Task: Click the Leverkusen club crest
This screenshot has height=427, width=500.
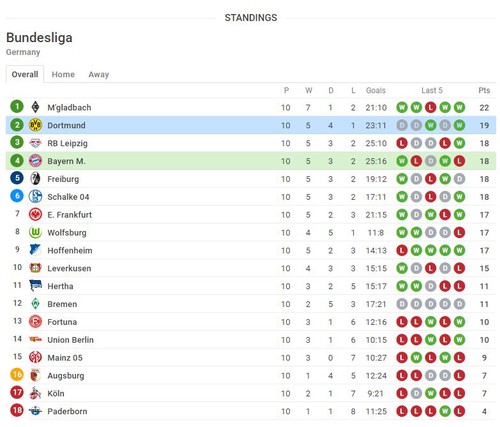Action: point(35,268)
